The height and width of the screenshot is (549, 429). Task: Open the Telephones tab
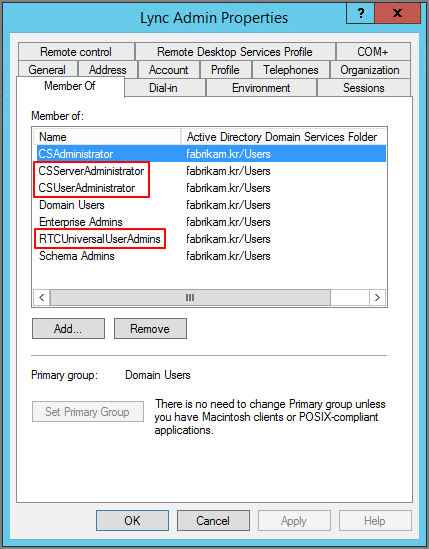[291, 69]
